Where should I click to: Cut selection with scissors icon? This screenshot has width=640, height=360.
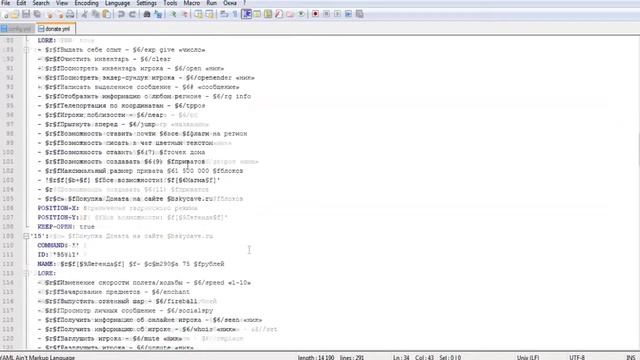click(84, 14)
